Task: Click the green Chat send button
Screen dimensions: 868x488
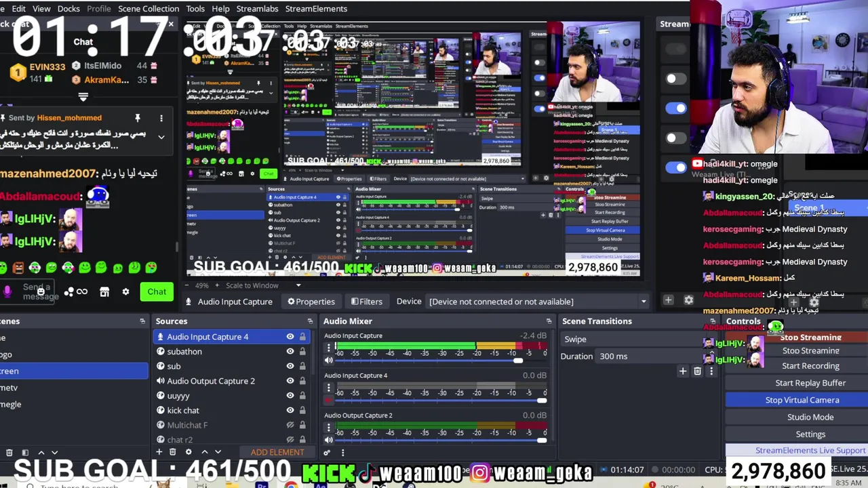Action: point(157,291)
